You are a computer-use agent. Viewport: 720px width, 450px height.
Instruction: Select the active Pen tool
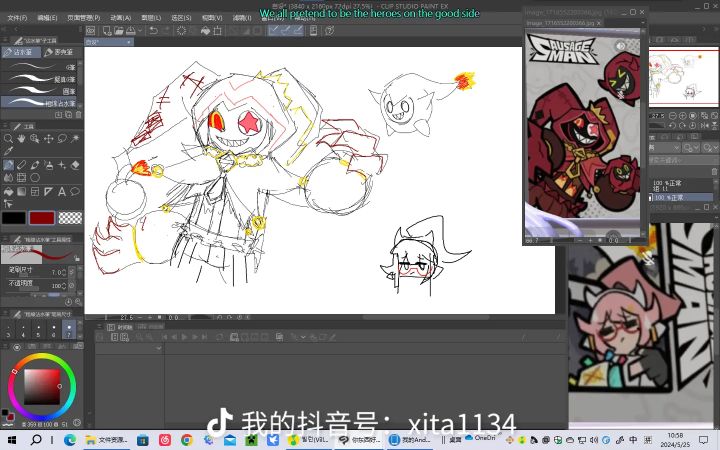coord(8,165)
